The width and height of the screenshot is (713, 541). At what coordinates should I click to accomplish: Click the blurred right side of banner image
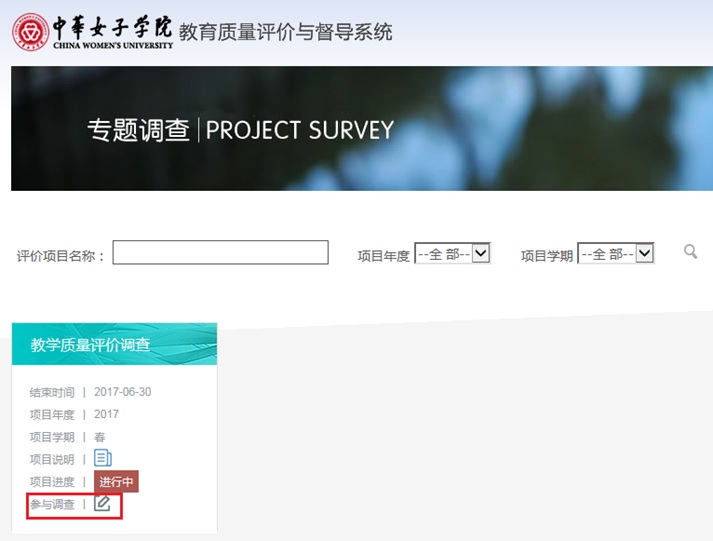600,130
